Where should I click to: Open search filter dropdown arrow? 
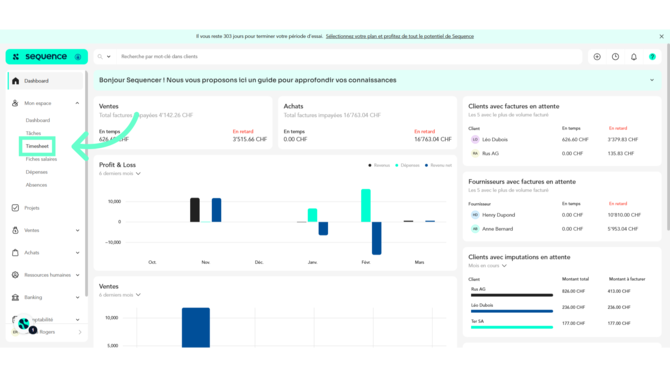coord(109,56)
